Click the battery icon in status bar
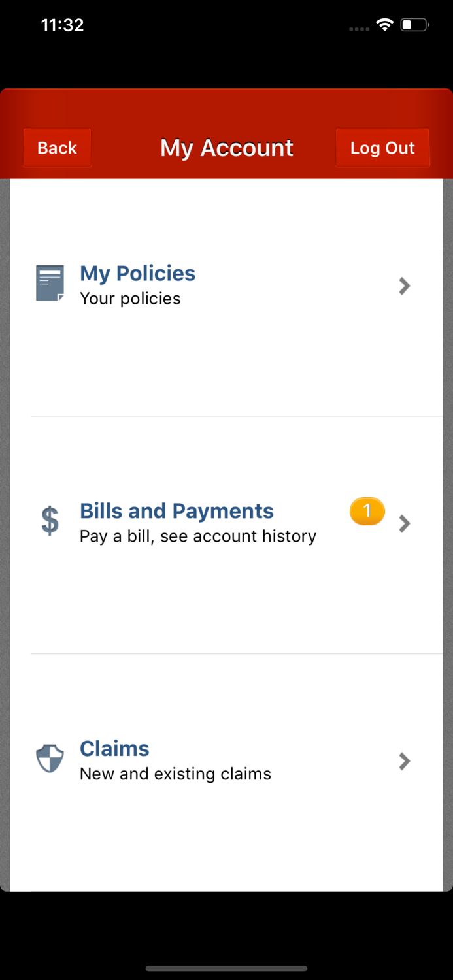 (414, 25)
